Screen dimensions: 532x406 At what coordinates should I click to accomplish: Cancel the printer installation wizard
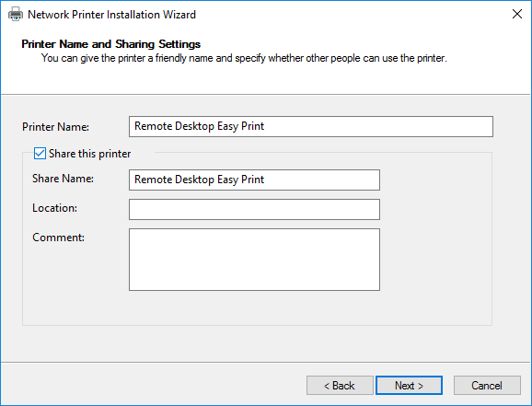click(487, 386)
